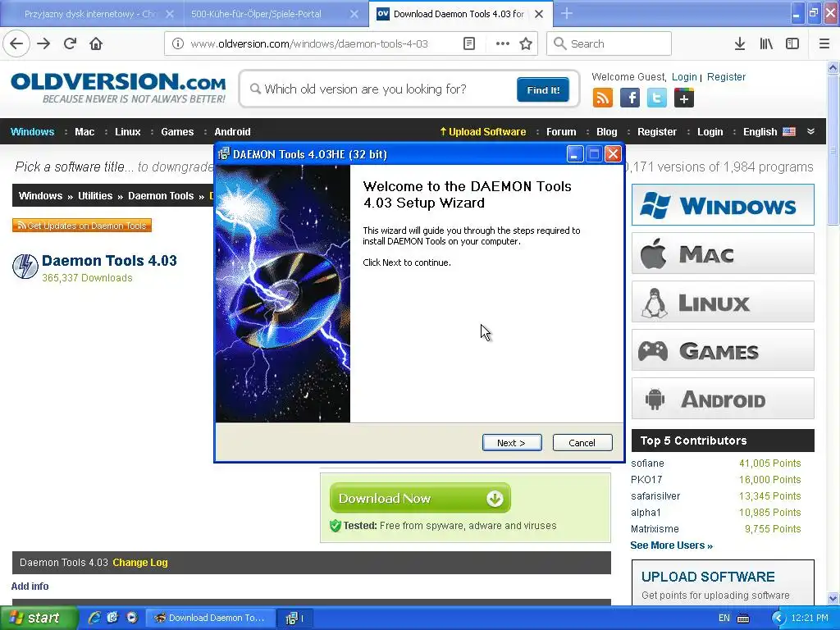
Task: Open the large Linux category banner
Action: pos(723,302)
